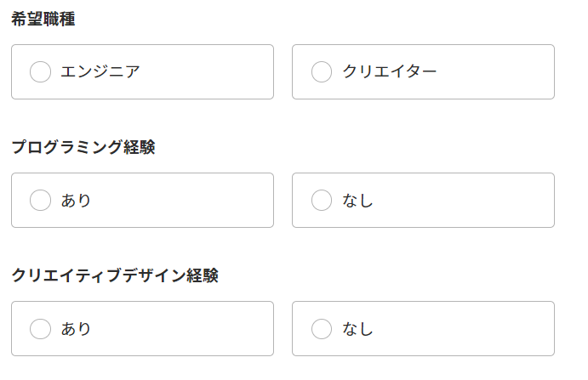Click なし label text for プログラミング経験
The image size is (588, 380).
point(358,201)
